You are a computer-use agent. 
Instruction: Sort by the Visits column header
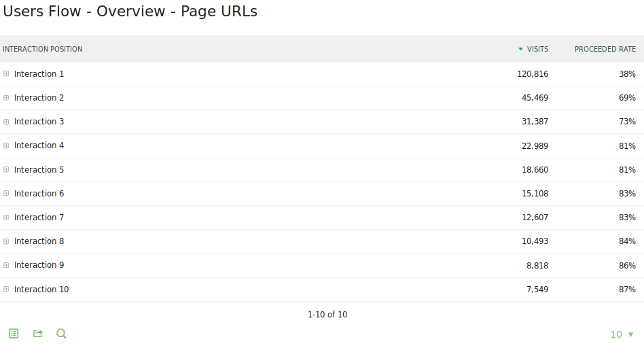(537, 49)
